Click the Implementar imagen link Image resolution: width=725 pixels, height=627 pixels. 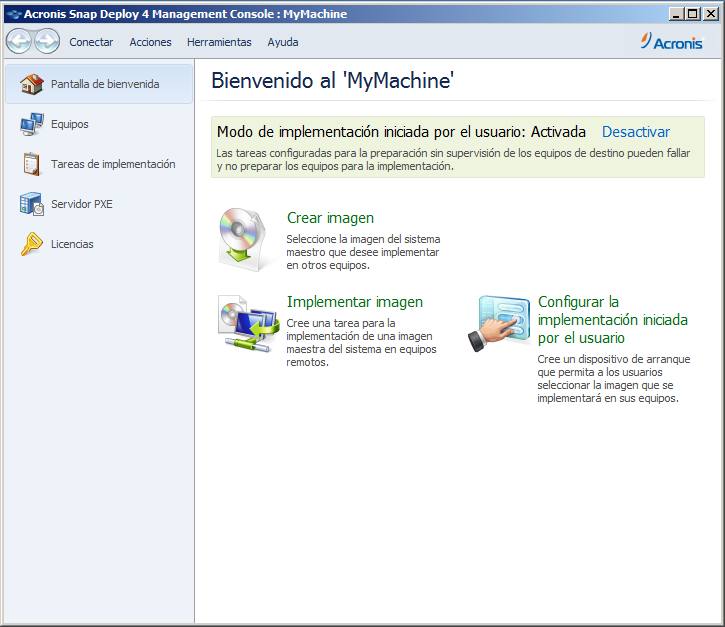click(x=355, y=302)
